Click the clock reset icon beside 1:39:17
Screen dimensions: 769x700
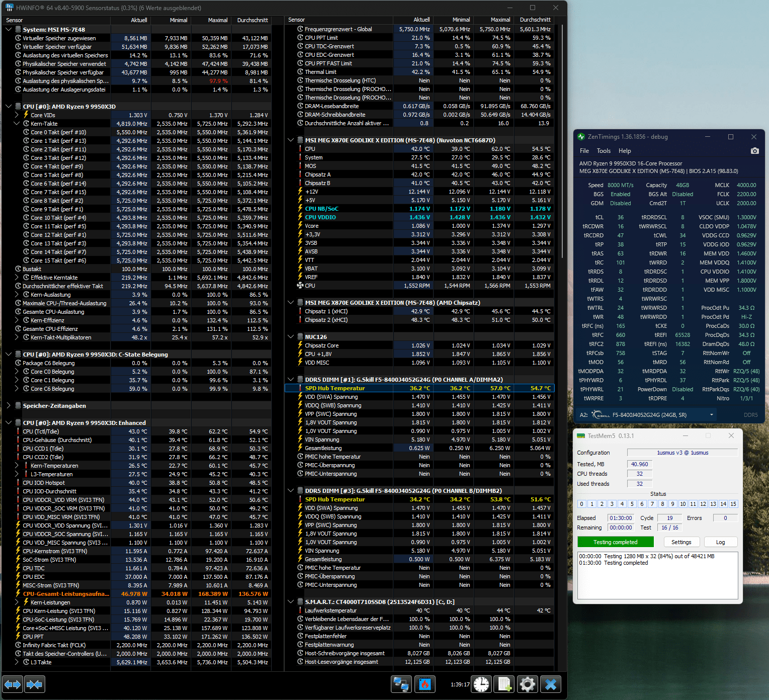[x=481, y=684]
